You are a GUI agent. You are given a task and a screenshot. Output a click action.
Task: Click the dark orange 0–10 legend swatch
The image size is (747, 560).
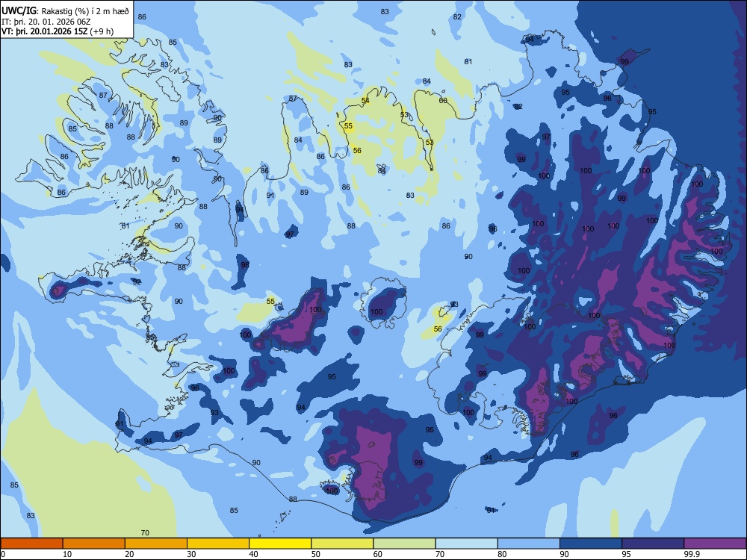click(x=31, y=544)
